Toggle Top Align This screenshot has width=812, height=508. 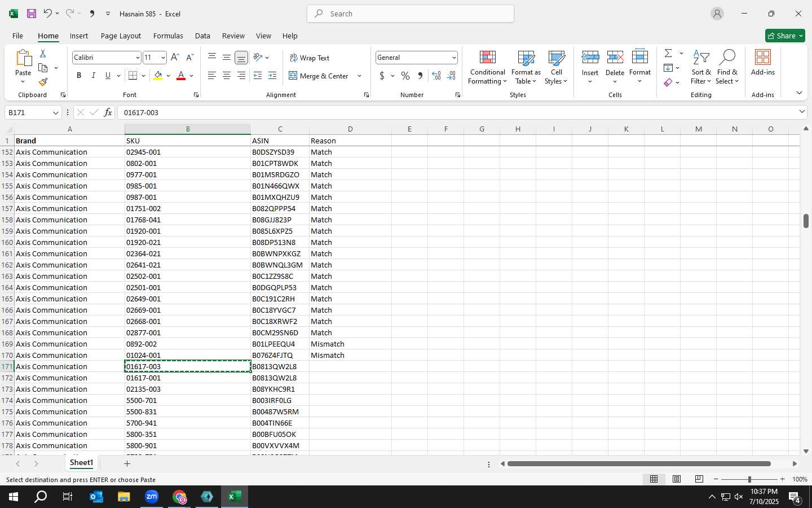point(212,58)
